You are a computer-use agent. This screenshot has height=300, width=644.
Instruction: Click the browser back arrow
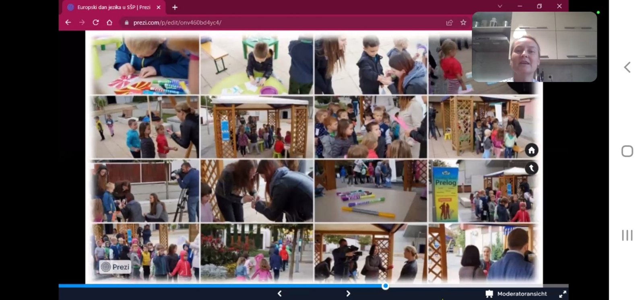(68, 23)
